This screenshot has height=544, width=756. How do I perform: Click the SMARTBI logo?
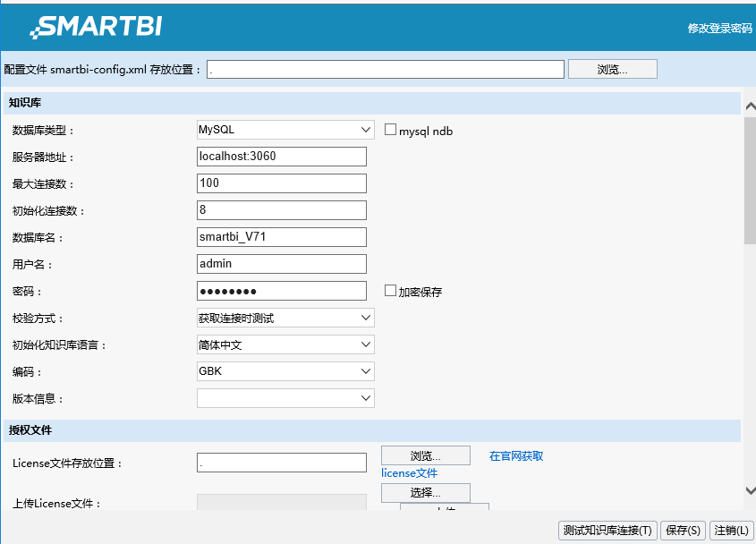(x=96, y=27)
